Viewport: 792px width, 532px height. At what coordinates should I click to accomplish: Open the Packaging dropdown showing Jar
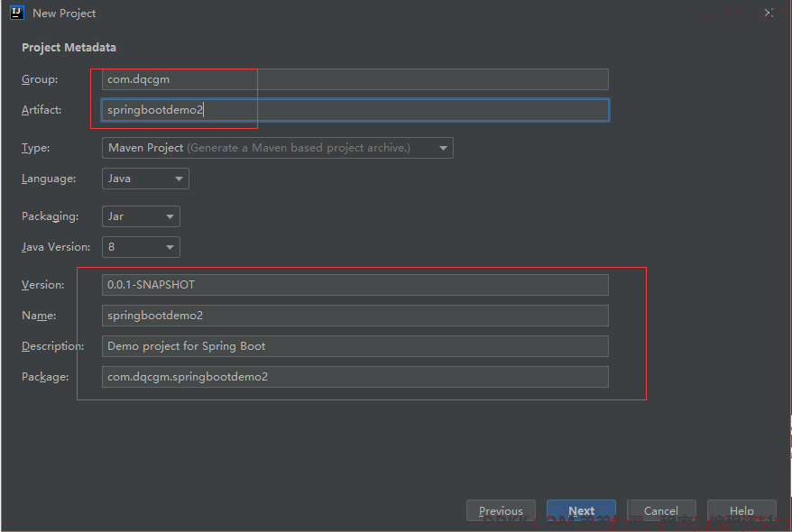[141, 216]
